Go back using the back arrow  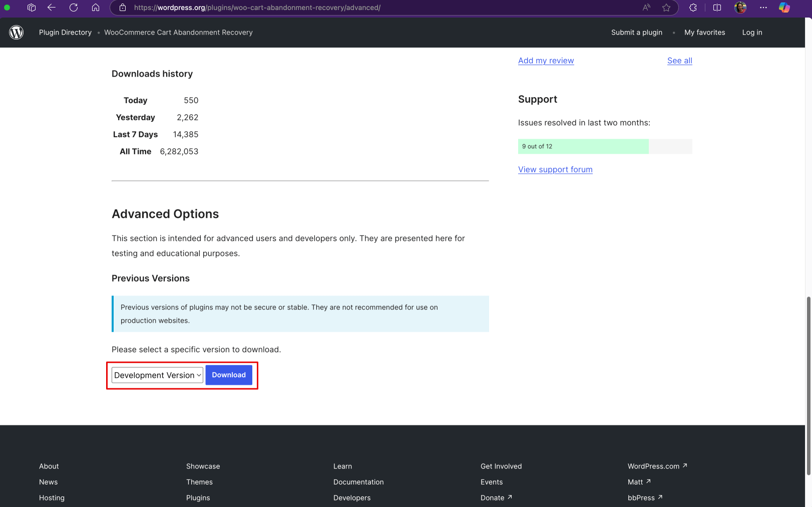coord(52,8)
